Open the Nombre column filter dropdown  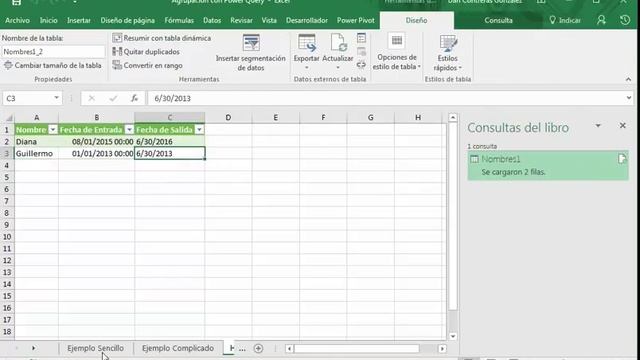53,130
